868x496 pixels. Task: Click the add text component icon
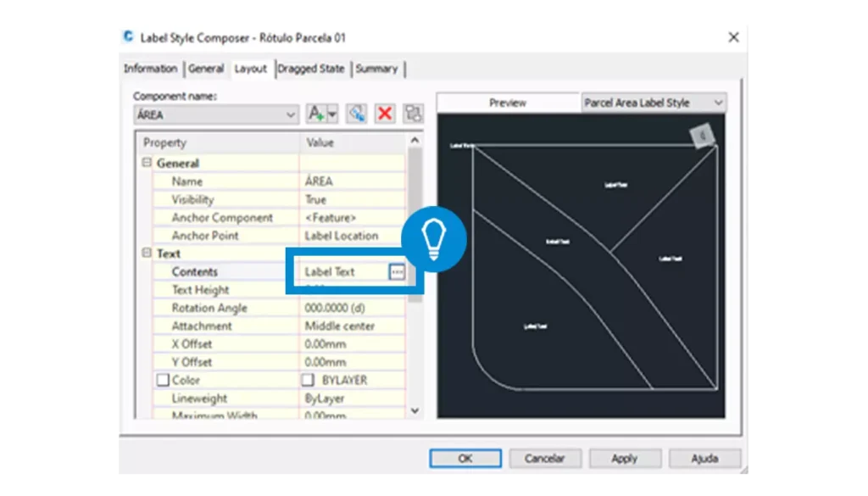point(316,114)
